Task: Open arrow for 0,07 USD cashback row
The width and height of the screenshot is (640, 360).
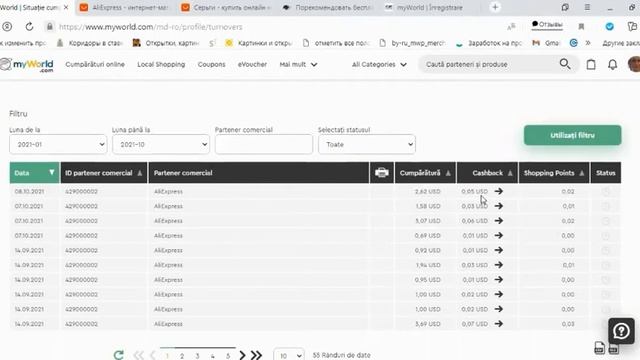Action: pyautogui.click(x=498, y=324)
